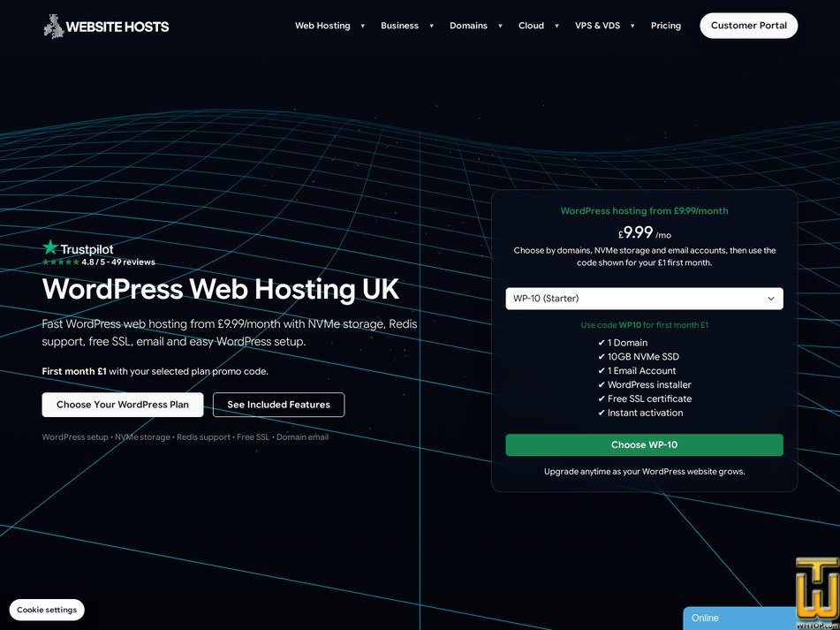Open the WP-10 (Starter) plan selector
The width and height of the screenshot is (840, 630).
pyautogui.click(x=644, y=299)
